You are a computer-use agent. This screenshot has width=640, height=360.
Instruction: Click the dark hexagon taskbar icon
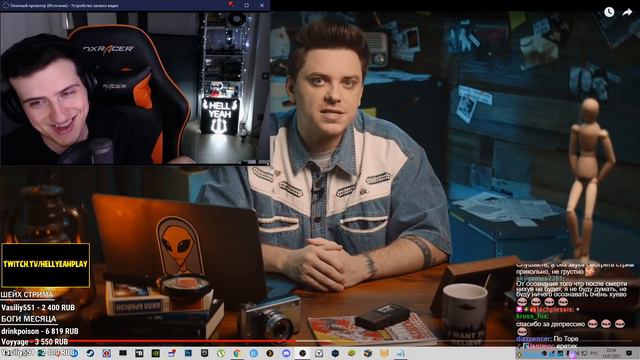pyautogui.click(x=335, y=353)
